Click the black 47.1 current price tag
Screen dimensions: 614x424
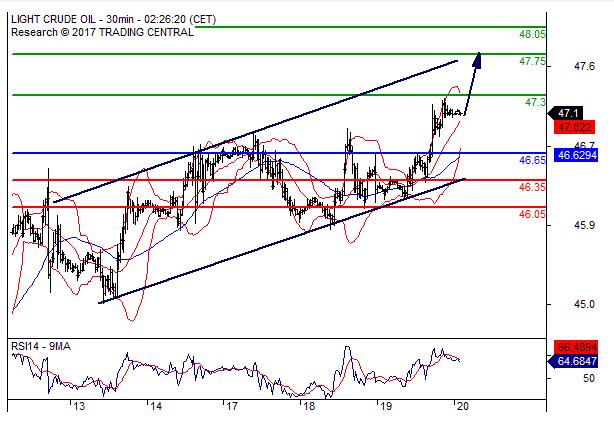point(567,114)
